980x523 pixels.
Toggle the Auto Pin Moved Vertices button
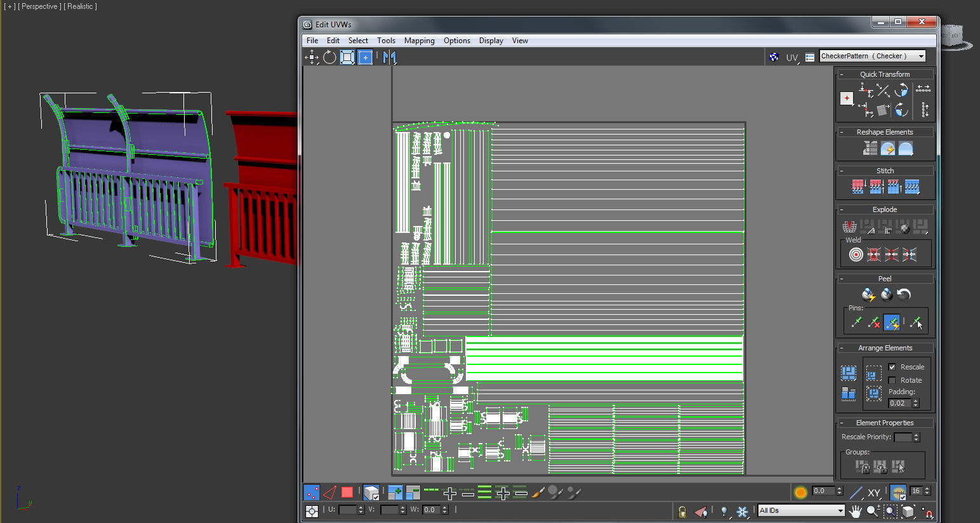coord(892,322)
